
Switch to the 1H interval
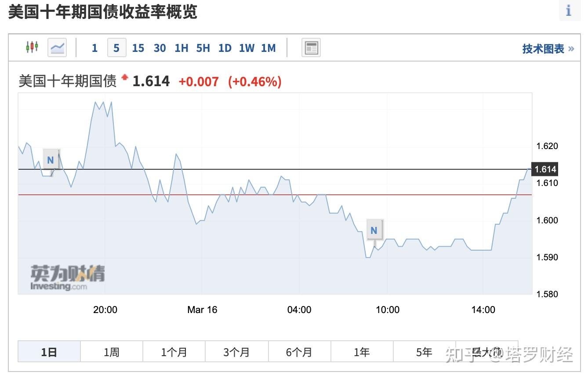click(x=181, y=48)
